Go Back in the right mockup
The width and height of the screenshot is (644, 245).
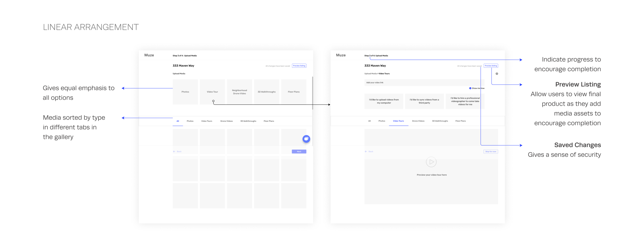pos(369,152)
